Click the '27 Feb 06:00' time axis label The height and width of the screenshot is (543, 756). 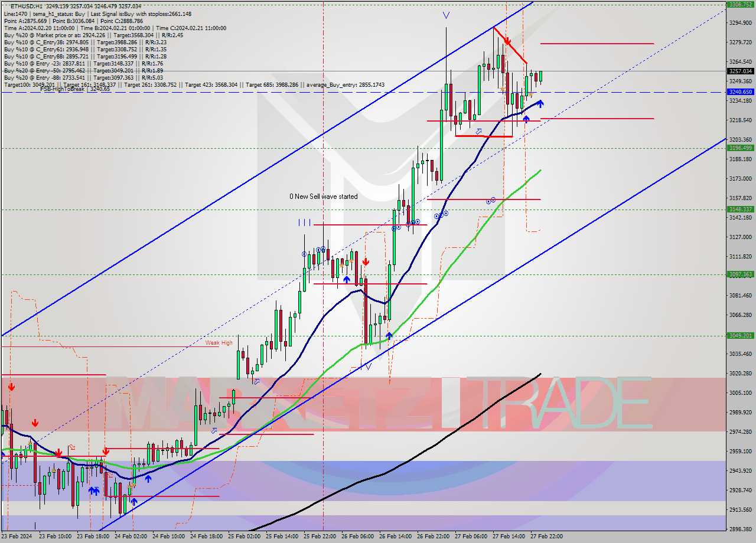pos(471,537)
